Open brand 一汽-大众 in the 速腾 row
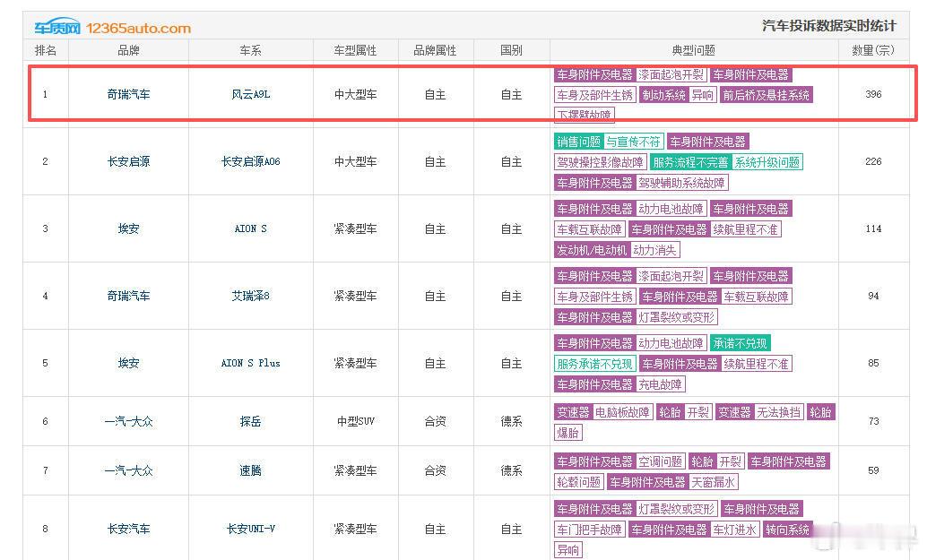927x560 pixels. [128, 470]
